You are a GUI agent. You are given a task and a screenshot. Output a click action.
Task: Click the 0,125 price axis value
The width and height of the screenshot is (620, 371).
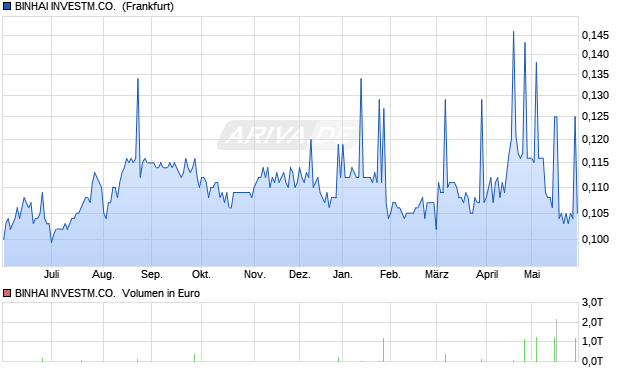pyautogui.click(x=595, y=116)
